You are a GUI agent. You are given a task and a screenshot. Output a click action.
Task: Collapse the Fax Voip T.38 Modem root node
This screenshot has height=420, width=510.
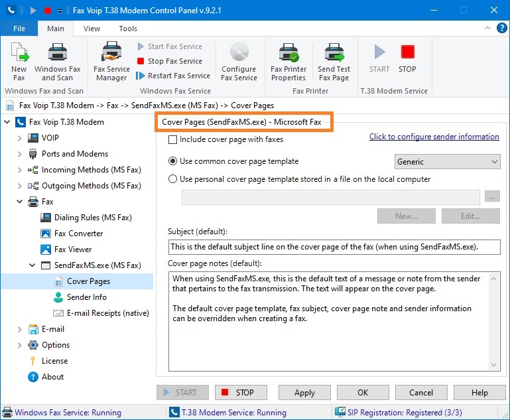click(7, 122)
